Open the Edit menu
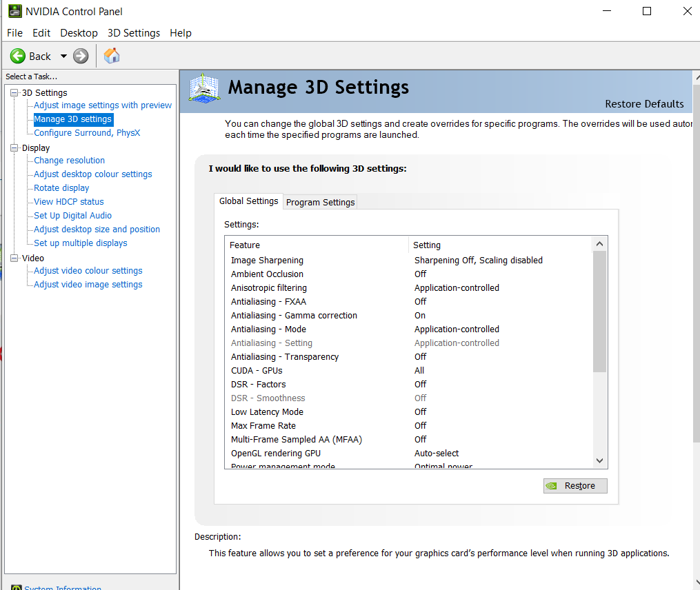The height and width of the screenshot is (590, 700). [41, 33]
